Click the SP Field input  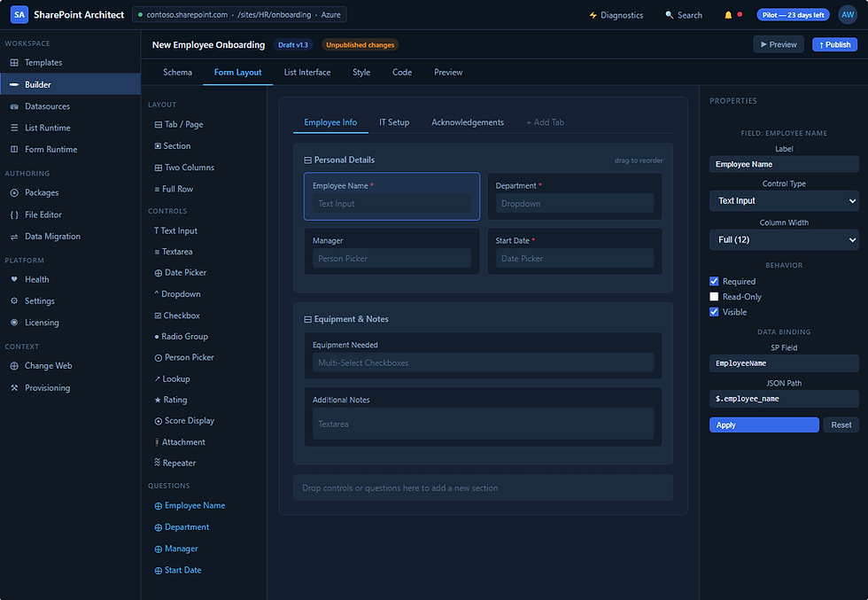pos(784,363)
